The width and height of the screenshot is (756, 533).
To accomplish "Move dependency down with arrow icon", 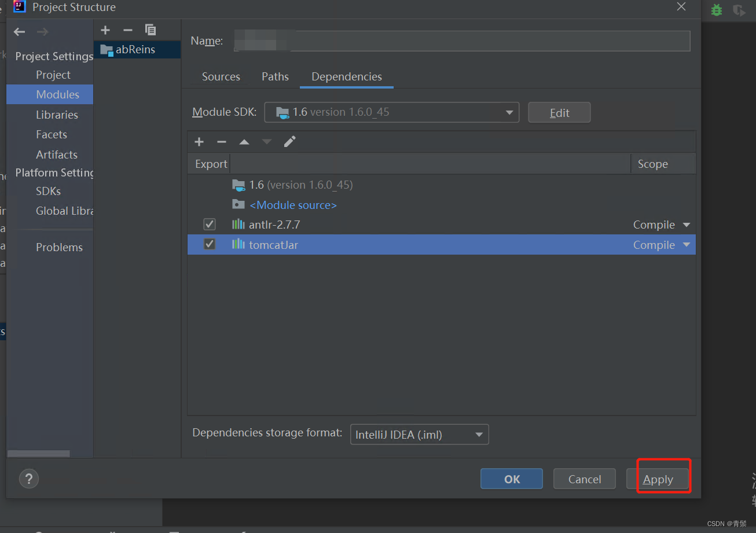I will tap(266, 142).
